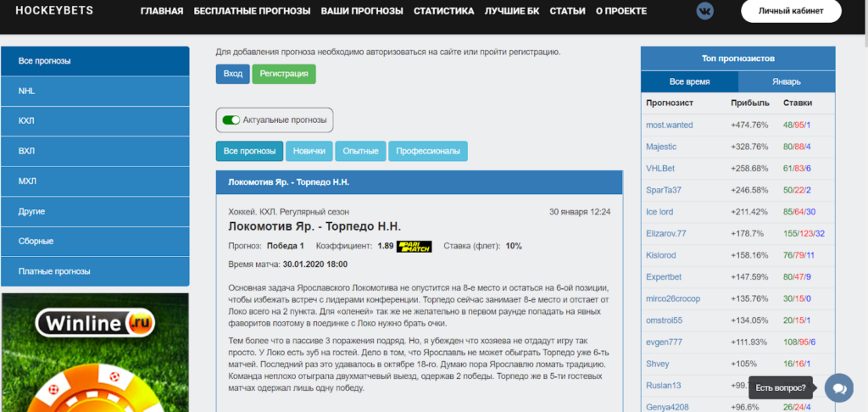Image resolution: width=868 pixels, height=412 pixels.
Task: Open forecaster Ice lord profile
Action: [x=659, y=212]
